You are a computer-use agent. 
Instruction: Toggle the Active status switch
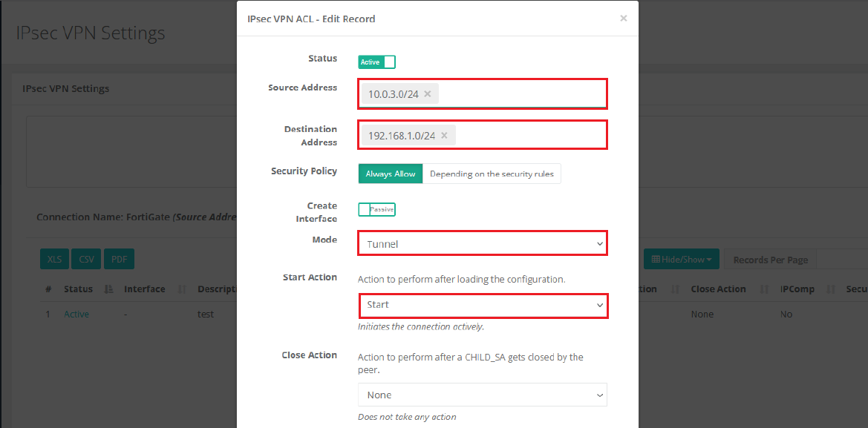coord(376,62)
